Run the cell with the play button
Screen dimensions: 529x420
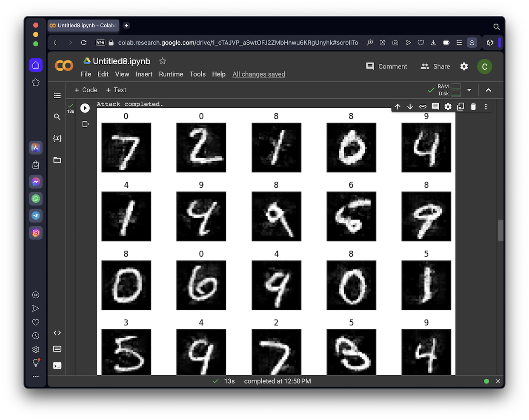pyautogui.click(x=85, y=108)
